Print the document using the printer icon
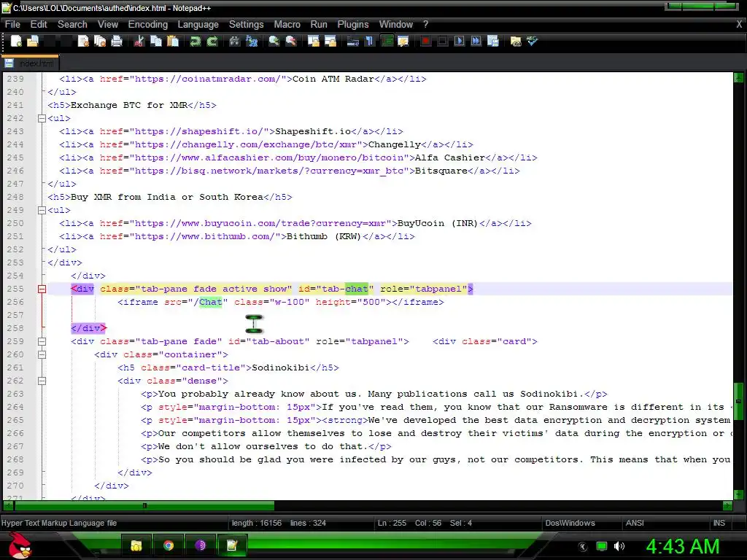Image resolution: width=747 pixels, height=560 pixels. (x=117, y=42)
